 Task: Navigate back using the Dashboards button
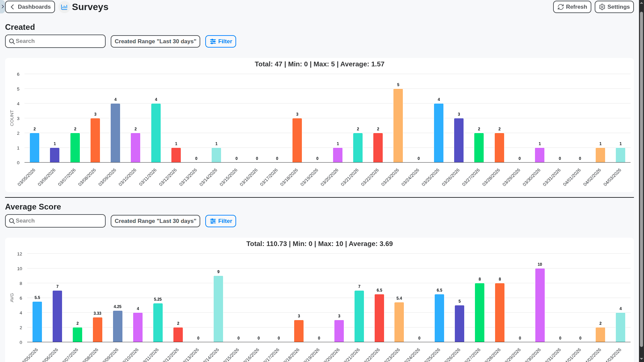click(x=30, y=7)
